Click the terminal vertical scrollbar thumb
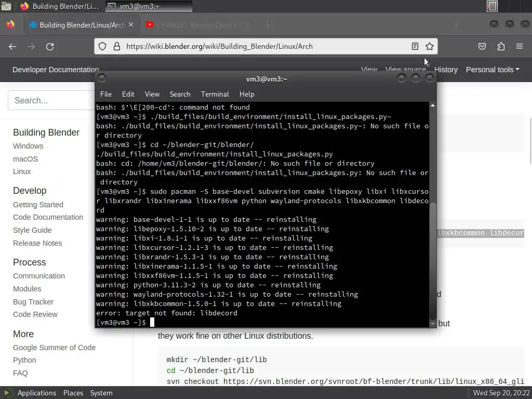Screen dimensions: 532x399 [433, 260]
